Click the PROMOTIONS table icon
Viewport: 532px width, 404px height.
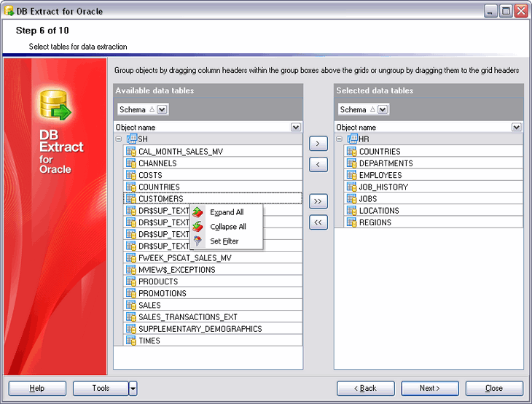coord(131,293)
